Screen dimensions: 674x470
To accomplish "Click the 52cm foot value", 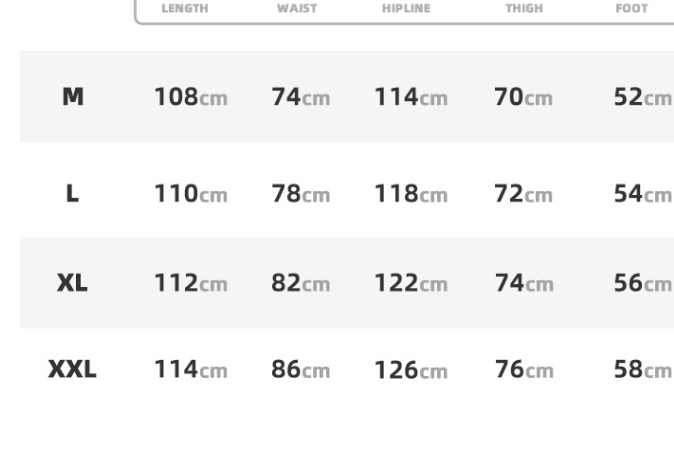I will [642, 98].
